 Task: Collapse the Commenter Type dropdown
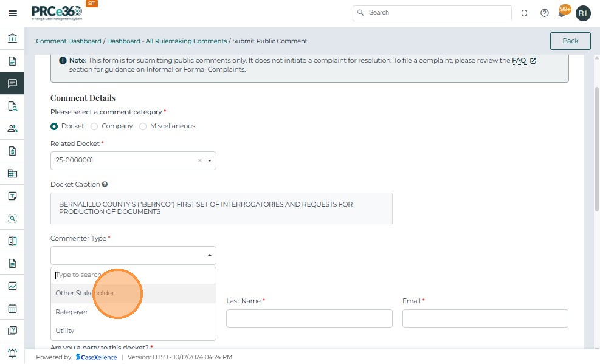coord(209,255)
